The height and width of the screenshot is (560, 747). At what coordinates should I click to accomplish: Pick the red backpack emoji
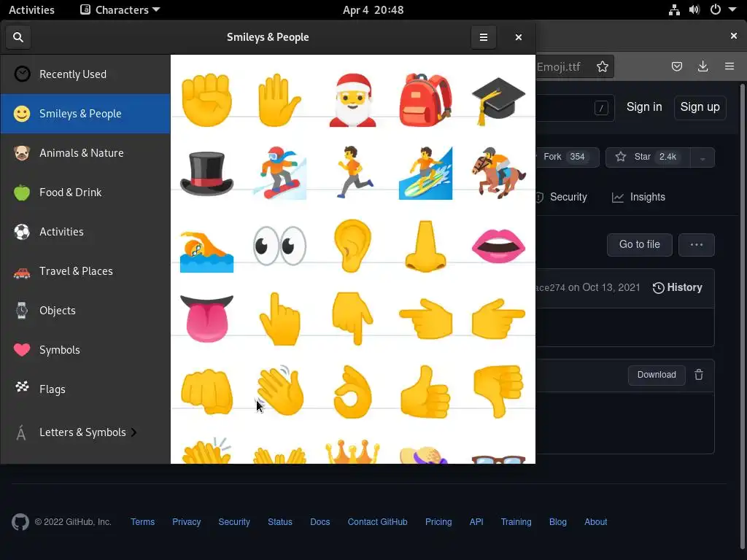coord(425,100)
